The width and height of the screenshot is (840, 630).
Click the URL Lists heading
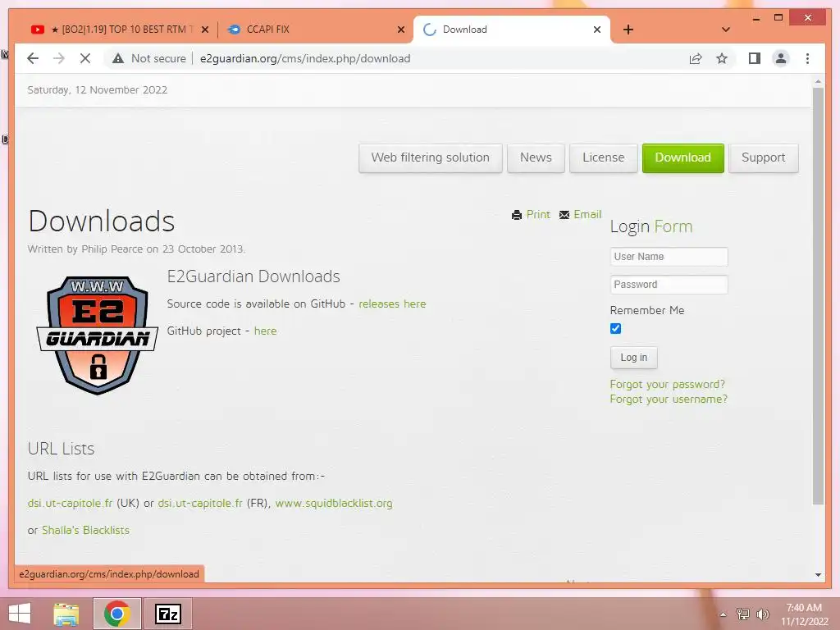click(61, 449)
